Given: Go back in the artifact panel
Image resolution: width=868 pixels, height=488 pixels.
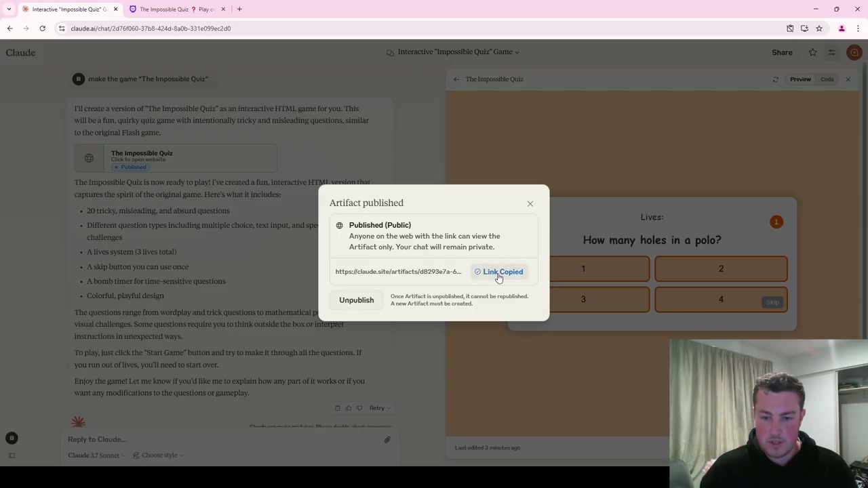Looking at the screenshot, I should (456, 79).
